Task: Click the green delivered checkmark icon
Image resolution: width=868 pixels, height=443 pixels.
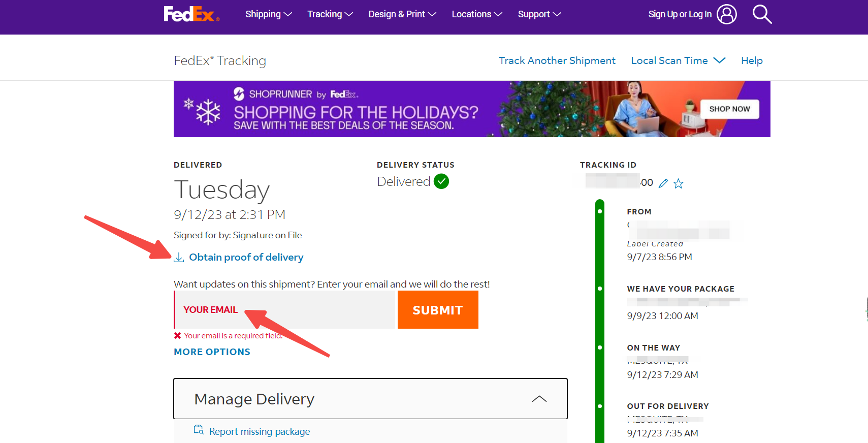Action: click(x=441, y=181)
